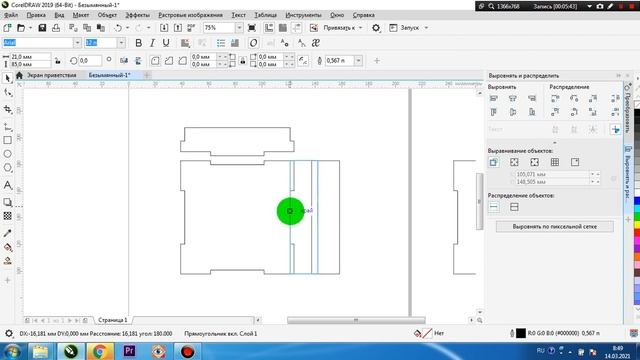Select the Drop Shadow tool
Screen dimensions: 640x360
coord(7,202)
